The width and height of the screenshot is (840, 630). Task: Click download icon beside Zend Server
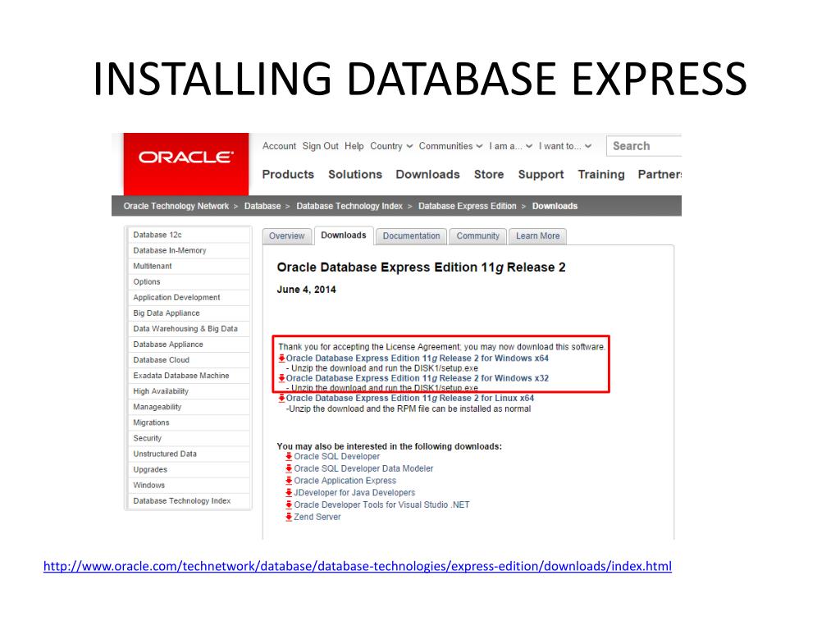point(289,517)
